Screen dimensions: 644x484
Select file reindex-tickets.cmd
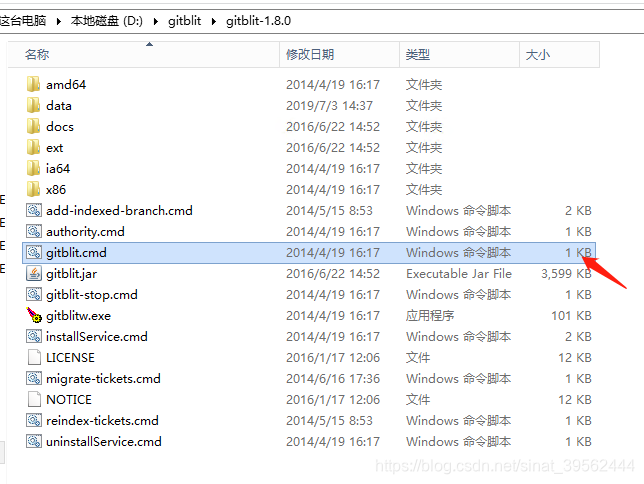(x=102, y=420)
